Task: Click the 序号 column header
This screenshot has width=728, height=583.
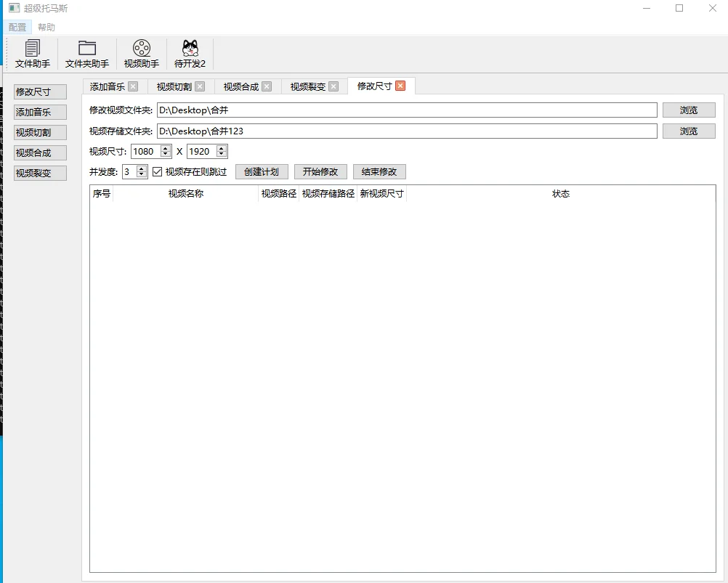Action: pos(102,194)
